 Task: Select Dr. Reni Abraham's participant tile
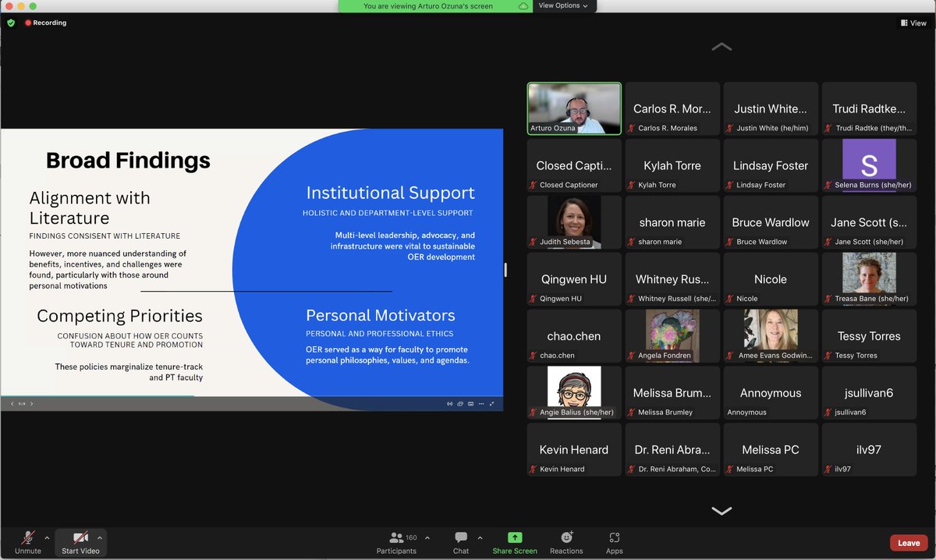click(672, 450)
